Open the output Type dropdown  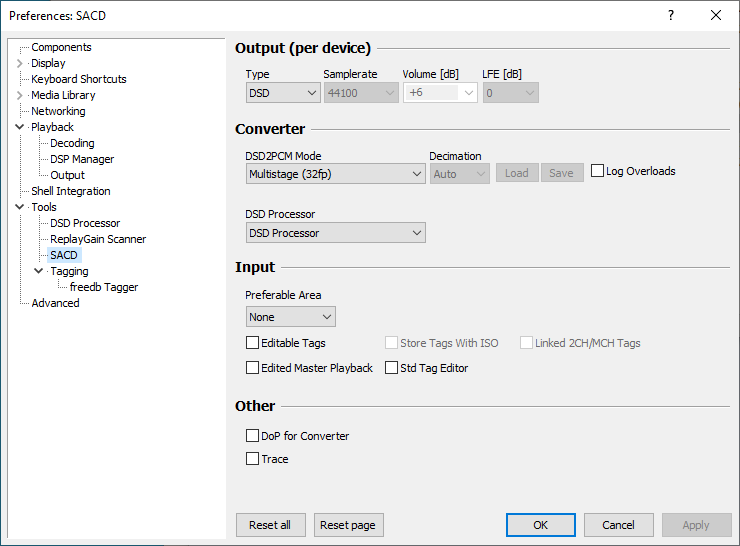click(x=283, y=93)
